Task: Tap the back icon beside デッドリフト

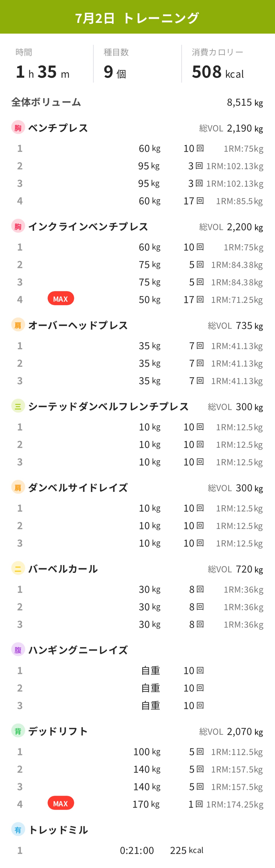Action: pos(18,731)
